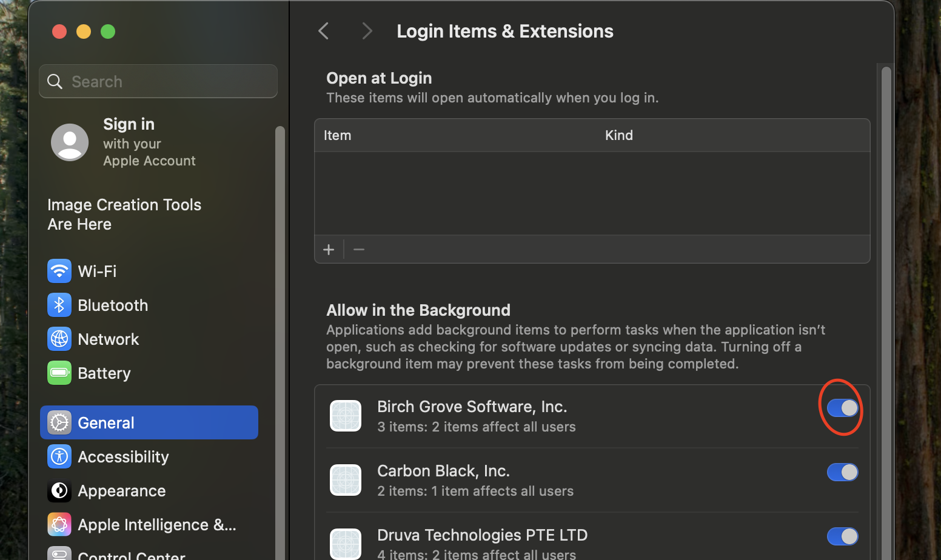Click the Control Center icon
This screenshot has width=941, height=560.
(x=59, y=553)
